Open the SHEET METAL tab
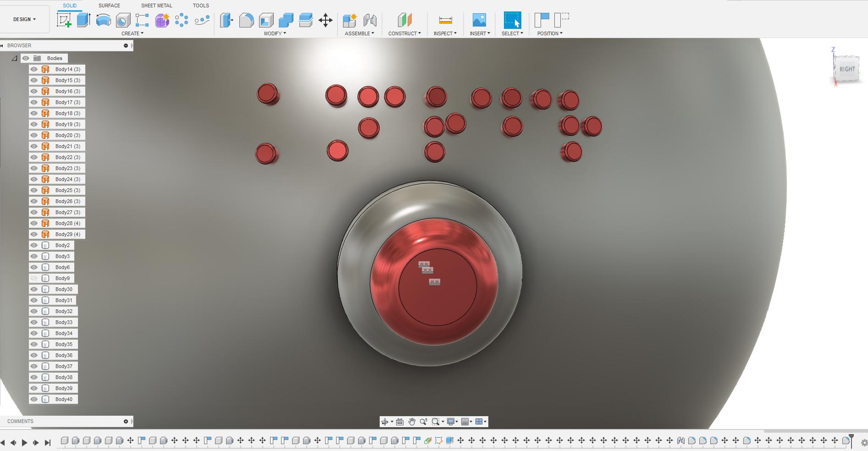868x451 pixels. (157, 5)
